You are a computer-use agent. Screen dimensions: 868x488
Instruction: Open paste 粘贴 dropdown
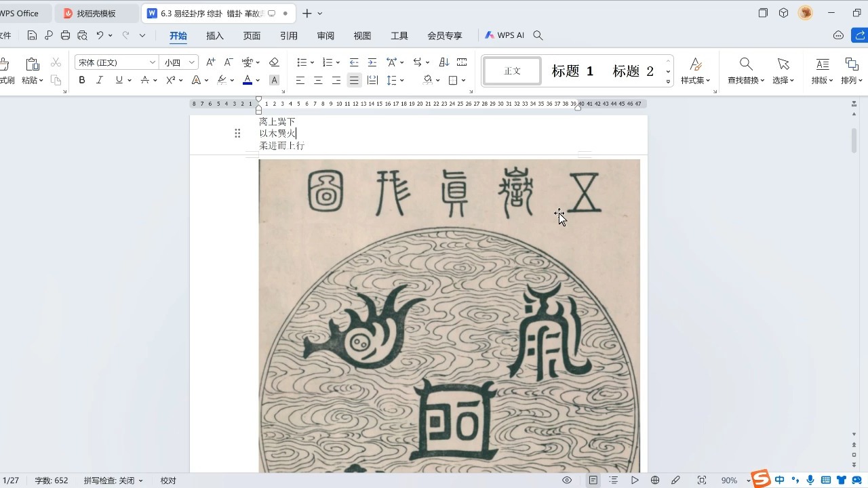click(x=32, y=80)
